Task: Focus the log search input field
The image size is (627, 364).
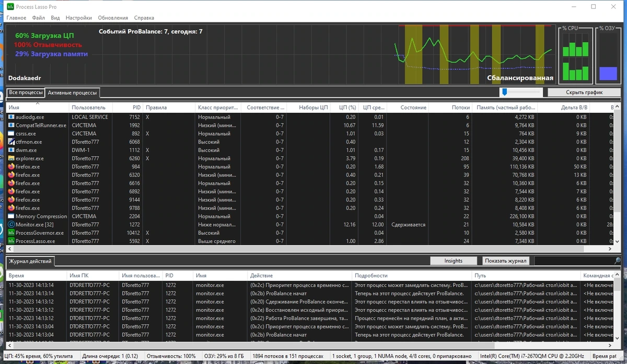Action: 574,261
